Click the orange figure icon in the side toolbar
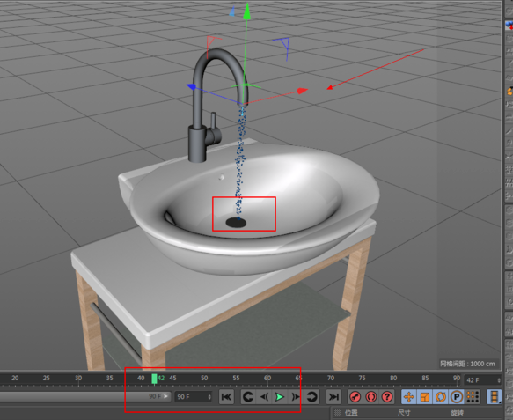The height and width of the screenshot is (420, 513). point(509,91)
